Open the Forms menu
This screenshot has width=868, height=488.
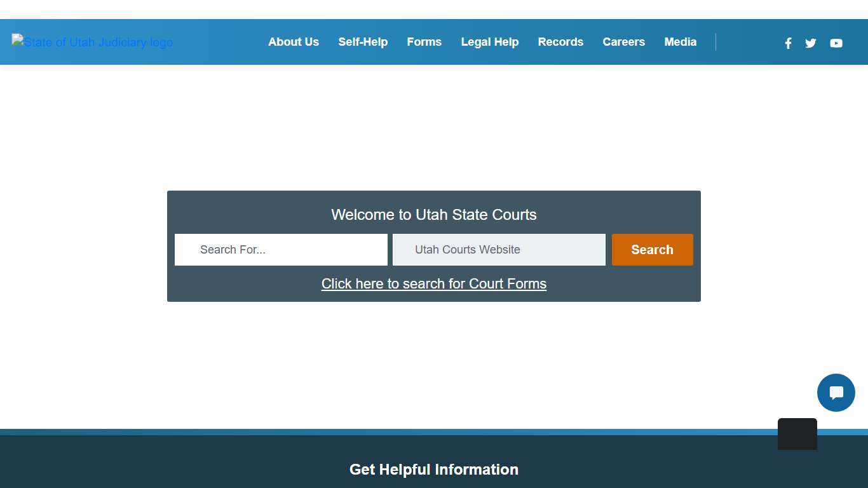coord(424,42)
